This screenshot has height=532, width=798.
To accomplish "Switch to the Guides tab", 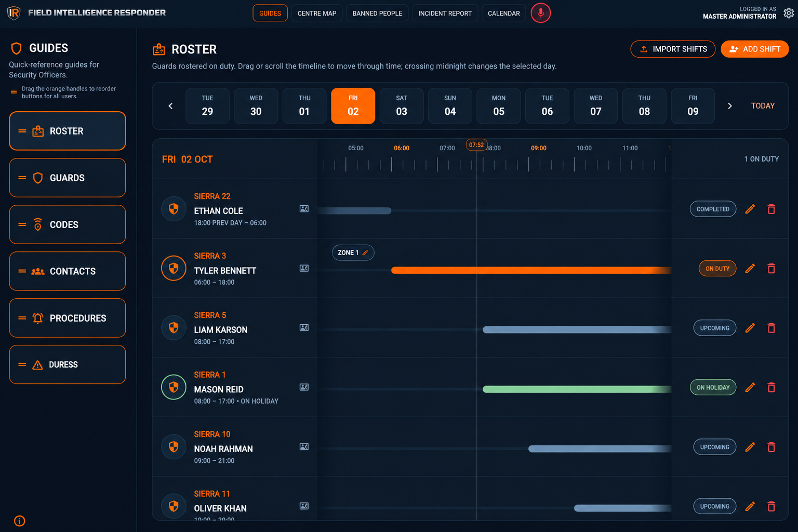I will tap(270, 13).
